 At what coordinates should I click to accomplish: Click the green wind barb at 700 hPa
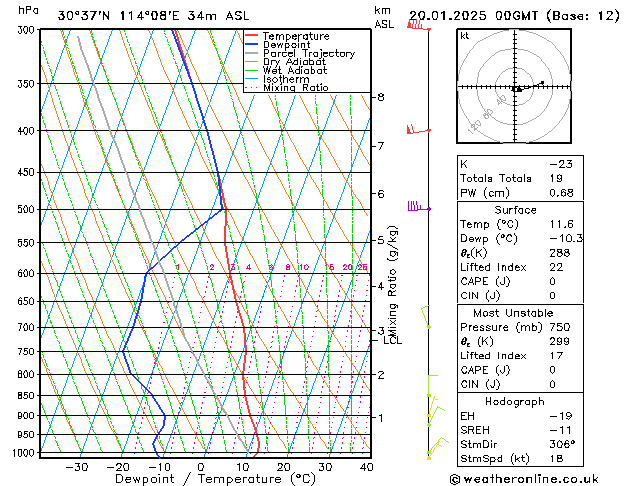[x=426, y=317]
